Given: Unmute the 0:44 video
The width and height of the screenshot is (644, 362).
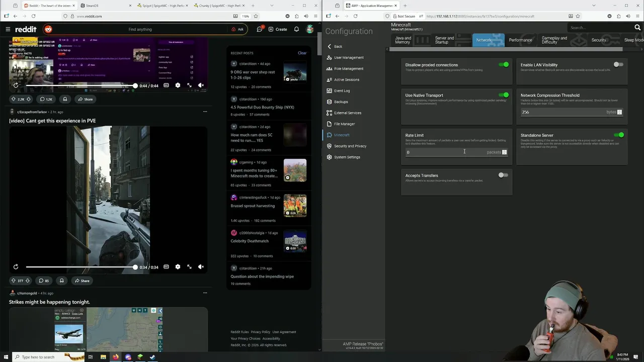Looking at the screenshot, I should (x=201, y=85).
